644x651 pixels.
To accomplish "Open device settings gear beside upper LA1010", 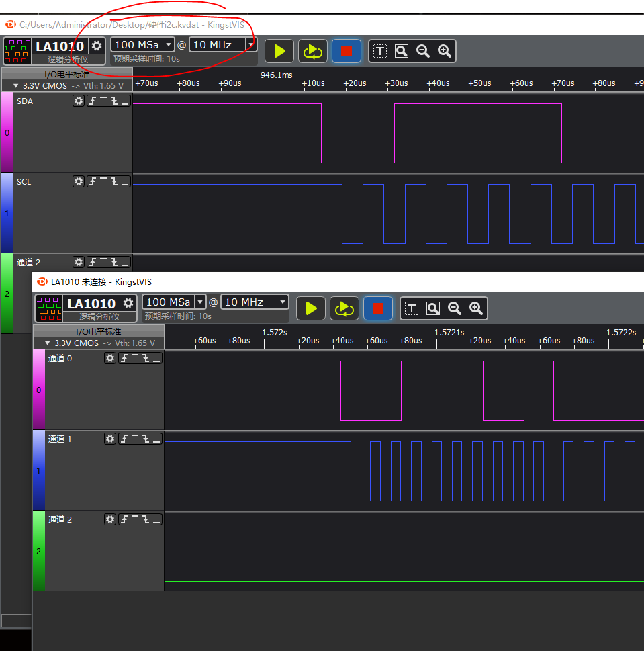I will point(97,46).
